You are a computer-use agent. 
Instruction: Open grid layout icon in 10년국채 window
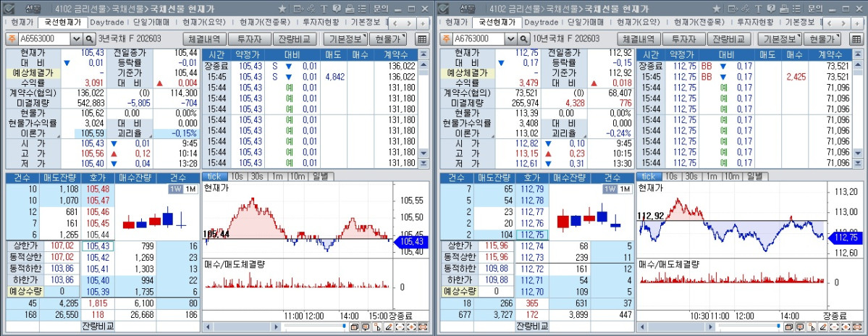pyautogui.click(x=856, y=39)
